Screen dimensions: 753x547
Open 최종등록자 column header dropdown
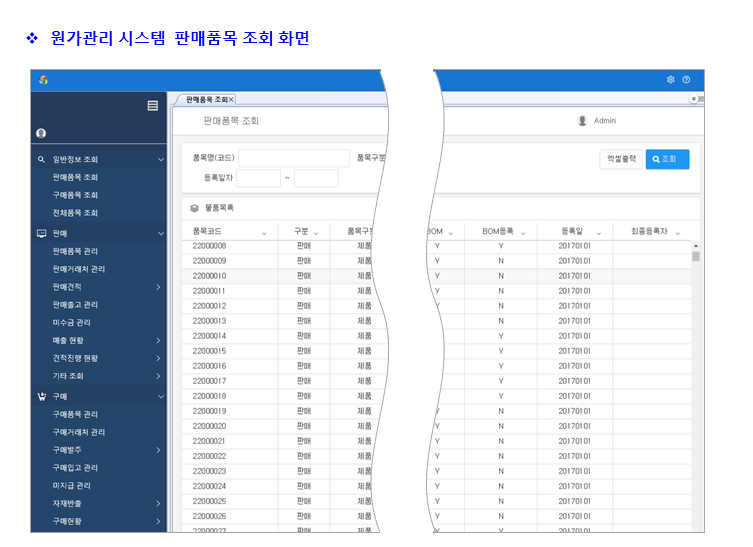pos(678,233)
